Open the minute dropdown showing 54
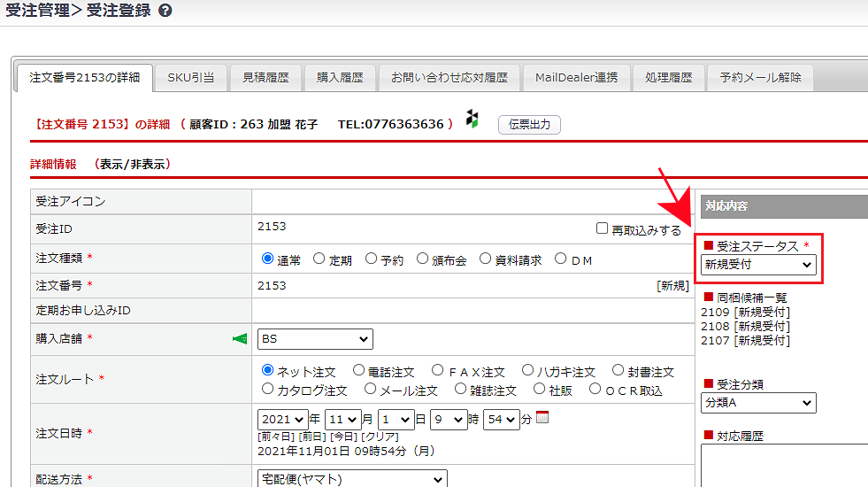 click(502, 420)
